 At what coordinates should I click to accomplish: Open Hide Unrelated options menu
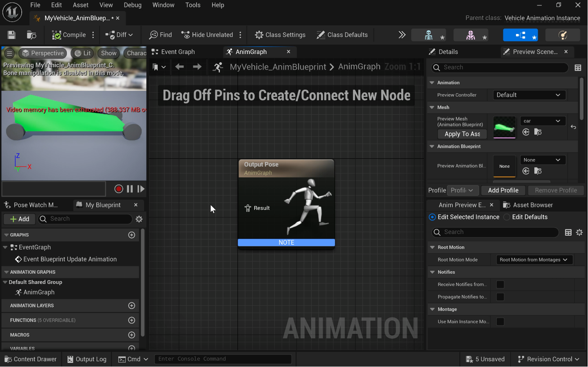[240, 35]
